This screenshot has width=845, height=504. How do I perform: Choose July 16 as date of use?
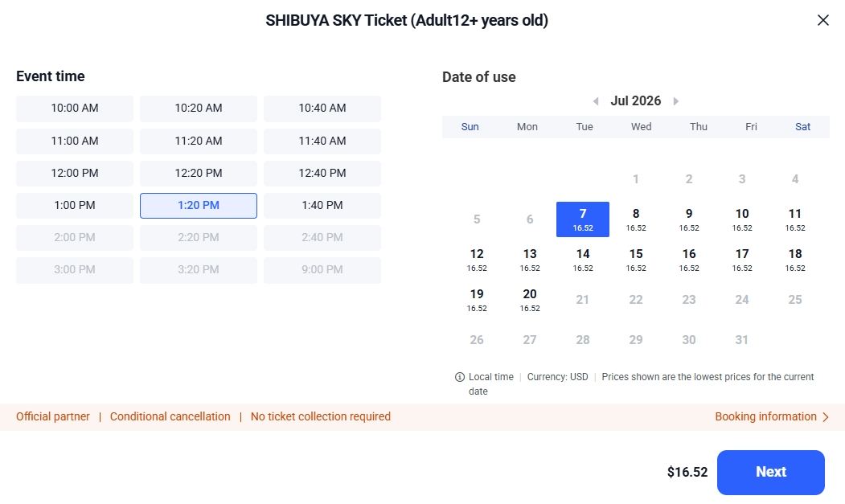tap(689, 260)
